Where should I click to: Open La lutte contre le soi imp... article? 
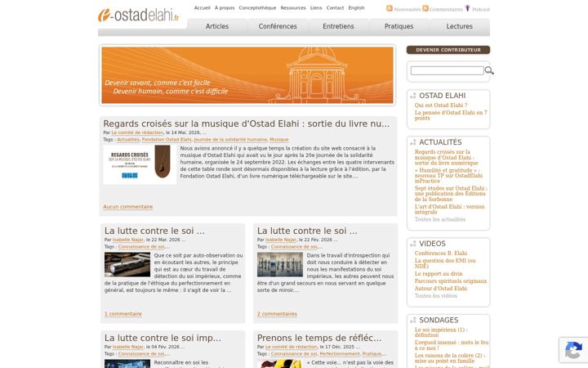coord(163,338)
